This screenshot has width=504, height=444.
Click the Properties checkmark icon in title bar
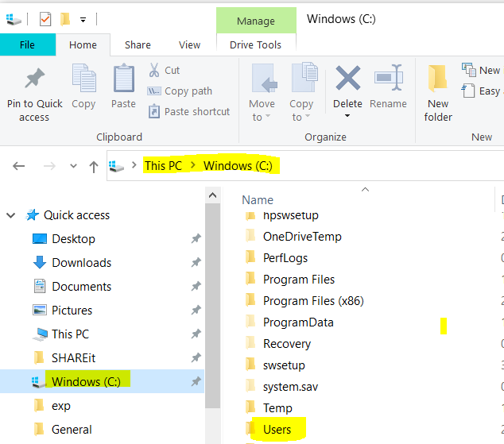[45, 20]
